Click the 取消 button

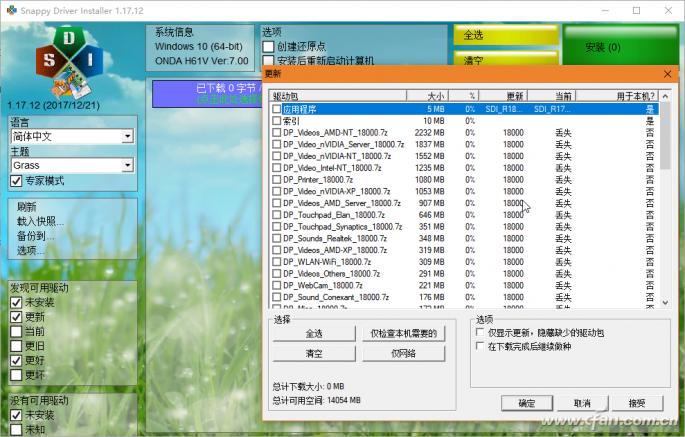pyautogui.click(x=582, y=403)
